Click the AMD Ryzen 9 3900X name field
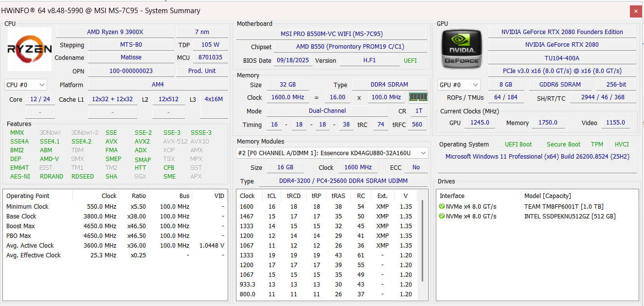644x306 pixels. pyautogui.click(x=115, y=32)
